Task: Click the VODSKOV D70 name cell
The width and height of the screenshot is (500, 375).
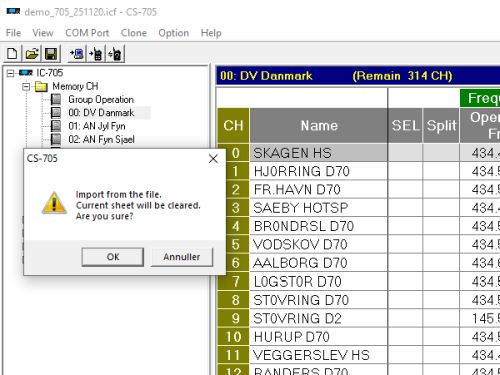Action: coord(319,245)
